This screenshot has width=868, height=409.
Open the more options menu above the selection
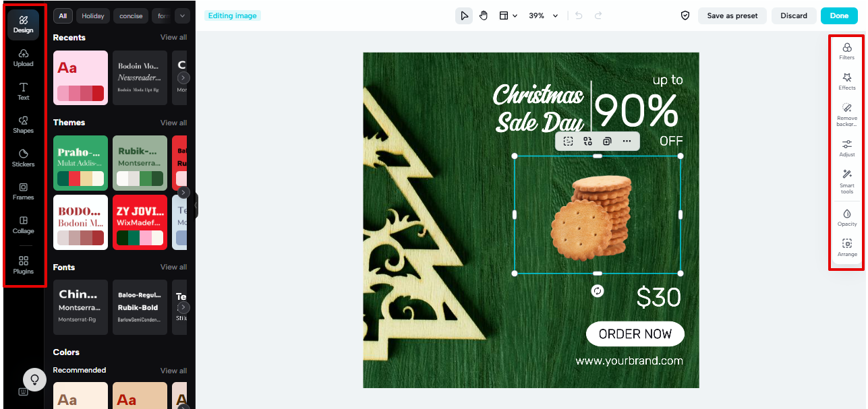(627, 141)
